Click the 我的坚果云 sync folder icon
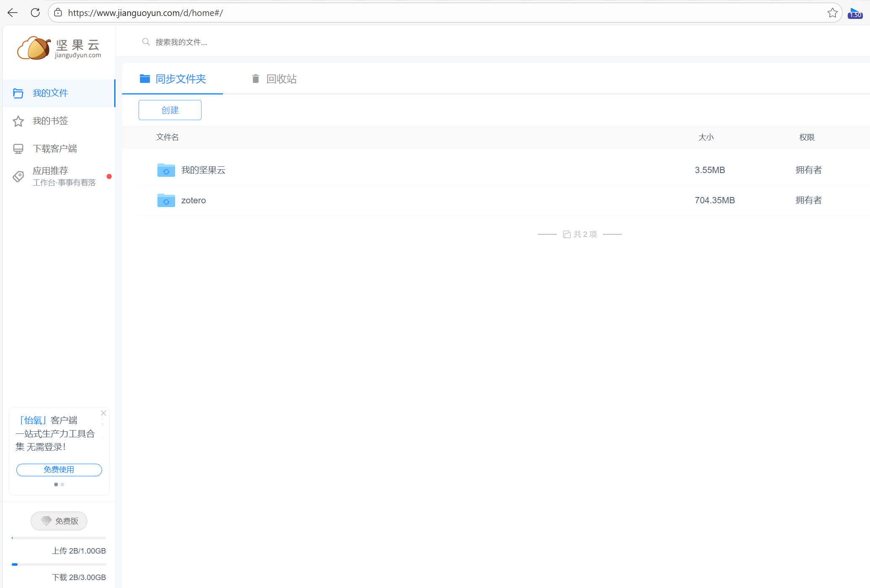The image size is (870, 588). coord(166,170)
